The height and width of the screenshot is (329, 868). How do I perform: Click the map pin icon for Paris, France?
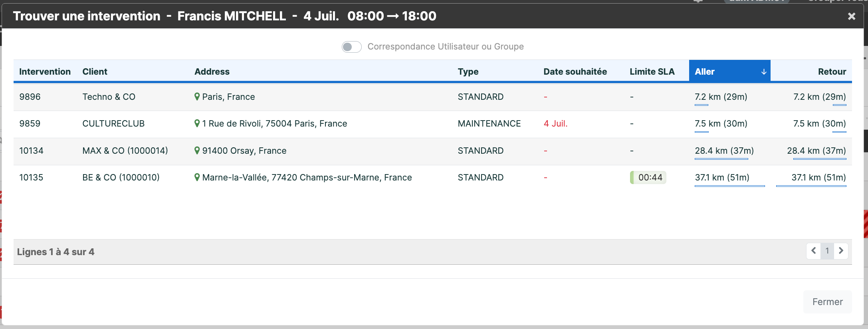coord(197,97)
